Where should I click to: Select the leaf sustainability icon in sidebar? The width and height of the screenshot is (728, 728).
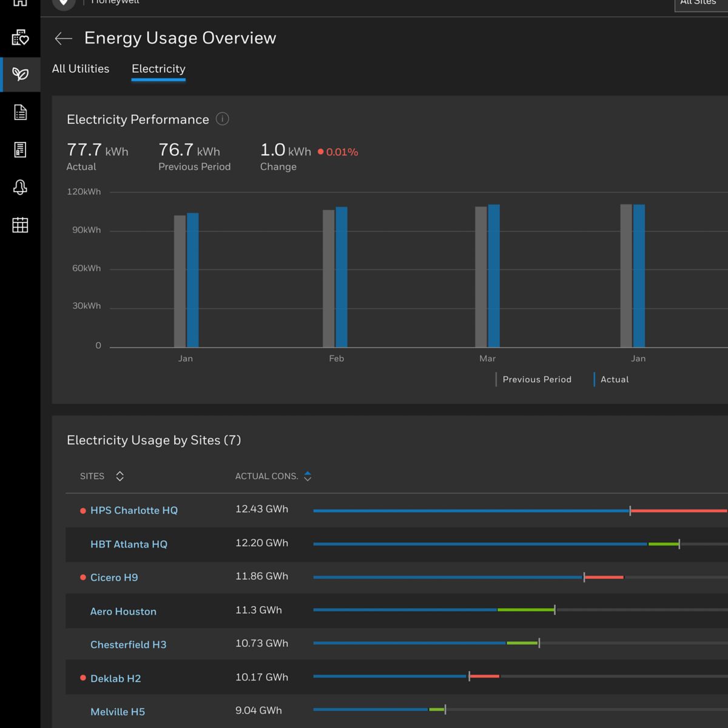[20, 75]
